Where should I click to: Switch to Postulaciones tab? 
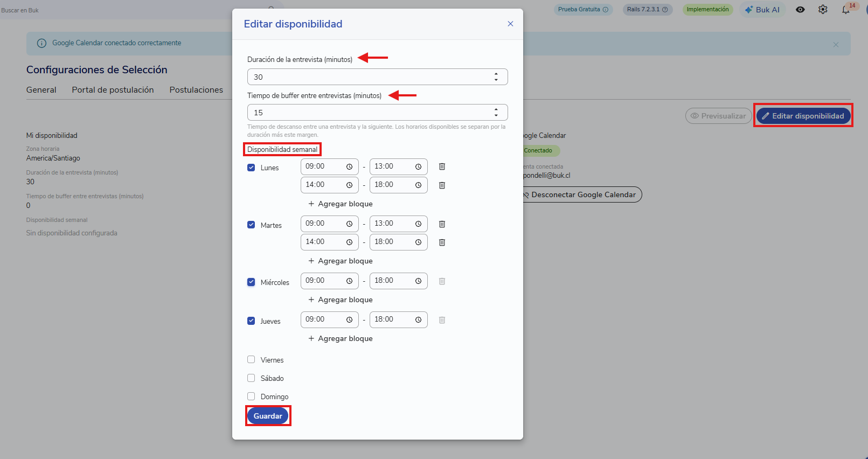click(x=196, y=90)
